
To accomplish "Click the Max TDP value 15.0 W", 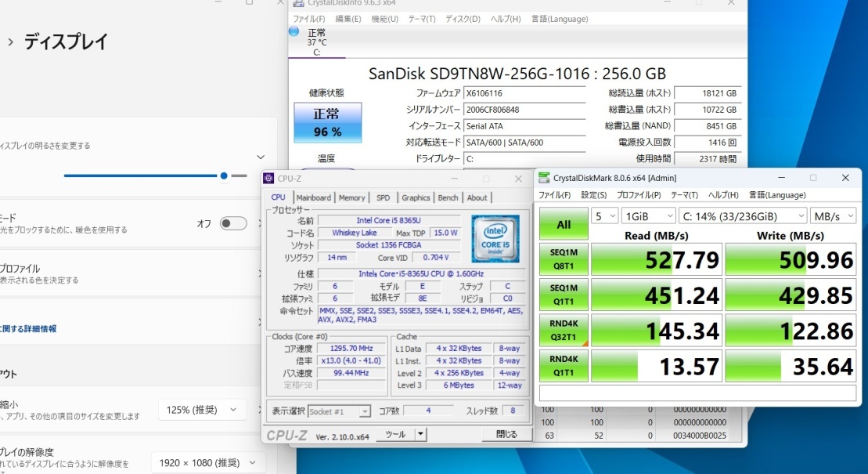I will [445, 233].
